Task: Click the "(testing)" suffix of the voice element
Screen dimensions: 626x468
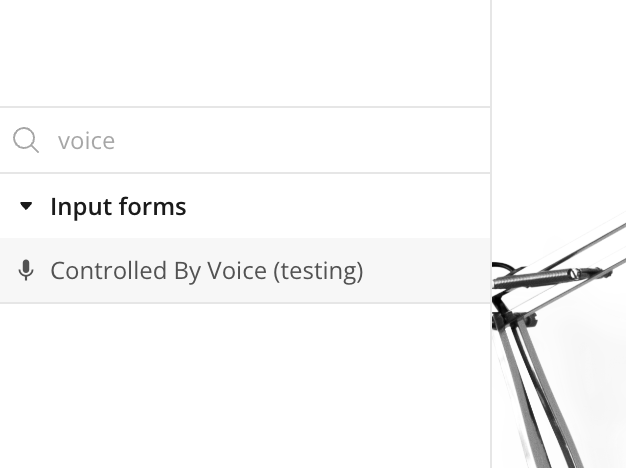Action: tap(318, 272)
